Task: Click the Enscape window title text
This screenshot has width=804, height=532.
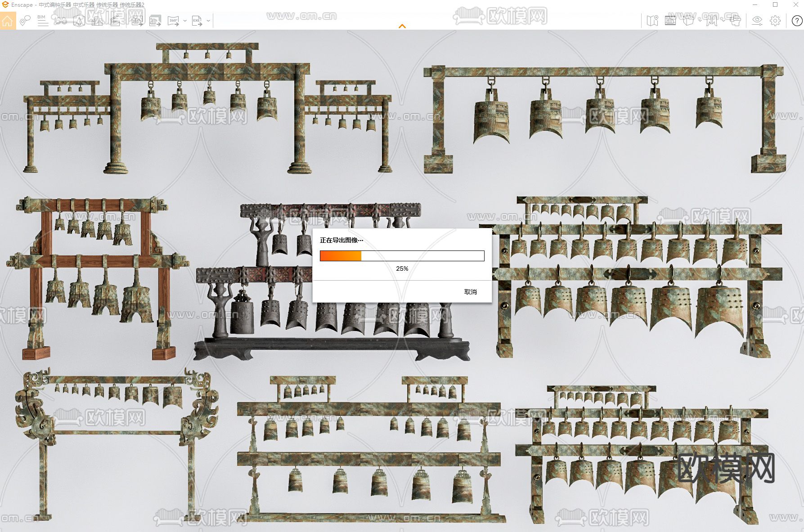Action: pyautogui.click(x=78, y=5)
